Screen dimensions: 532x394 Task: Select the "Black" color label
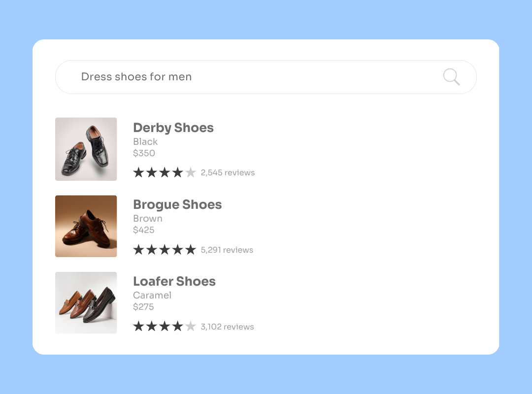145,141
